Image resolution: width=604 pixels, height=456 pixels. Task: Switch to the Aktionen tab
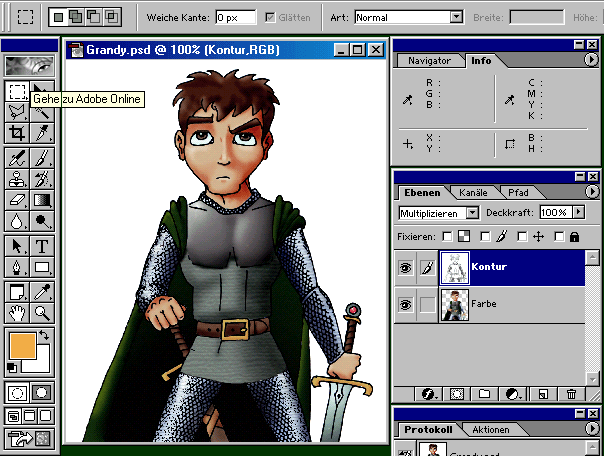tap(491, 430)
